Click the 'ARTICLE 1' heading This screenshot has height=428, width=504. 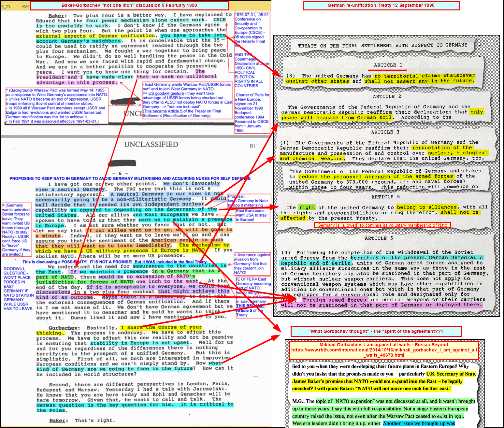(388, 65)
